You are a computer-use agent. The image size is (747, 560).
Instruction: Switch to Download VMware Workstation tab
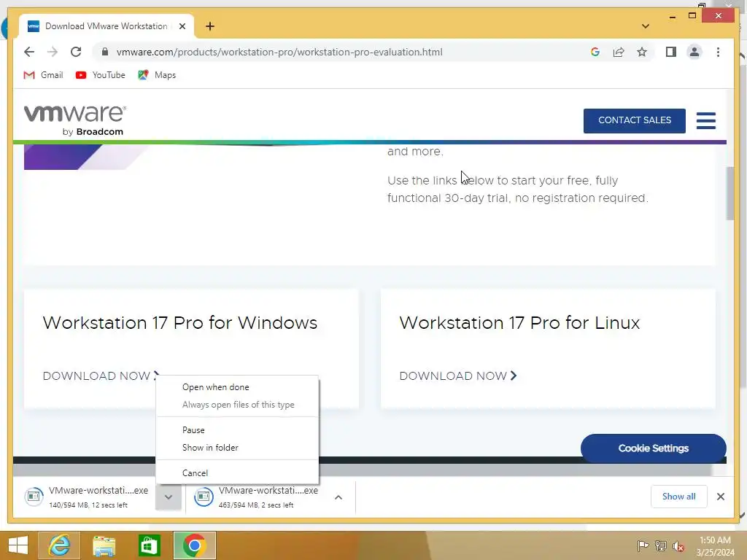[x=106, y=26]
